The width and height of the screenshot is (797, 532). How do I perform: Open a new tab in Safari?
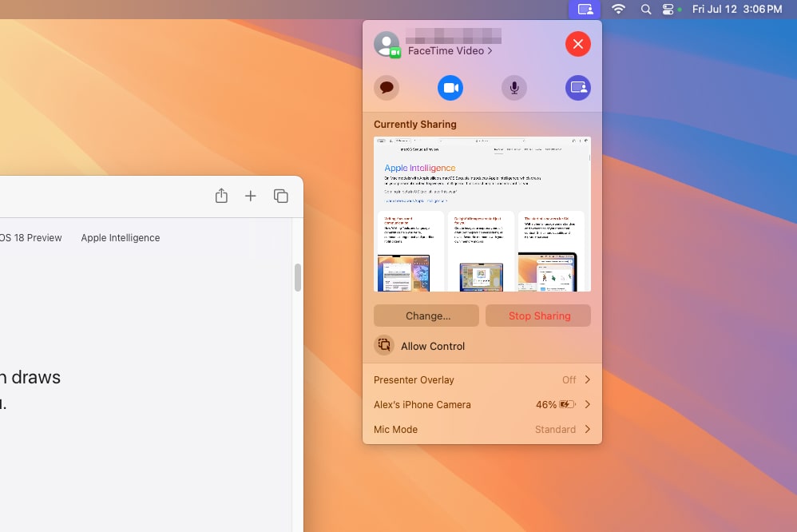(x=250, y=196)
